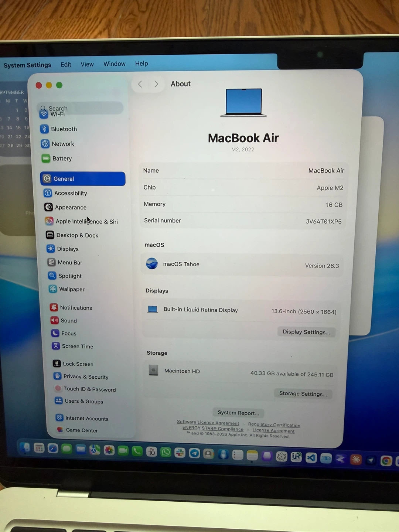This screenshot has height=532, width=399.
Task: Click the Storage Settings... button
Action: 303,393
